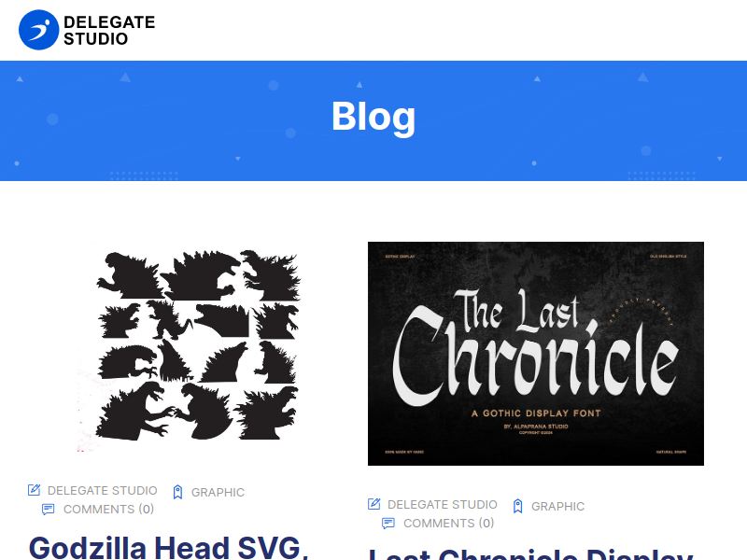Click the Blog heading in blue banner
Image resolution: width=747 pixels, height=560 pixels.
coord(373,116)
